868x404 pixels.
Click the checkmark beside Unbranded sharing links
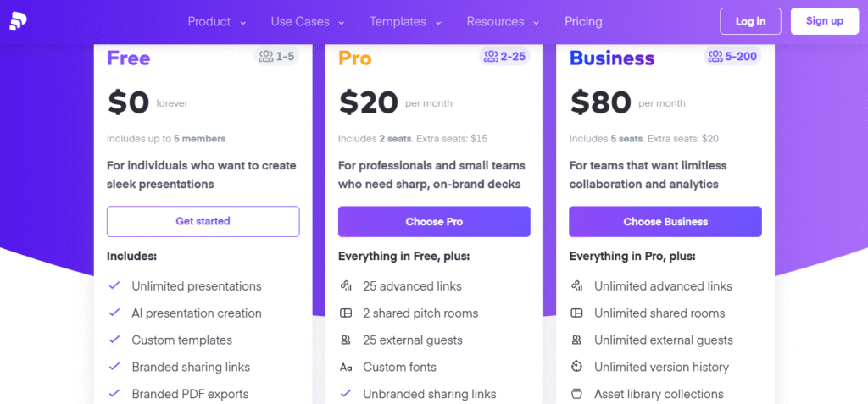click(x=346, y=395)
